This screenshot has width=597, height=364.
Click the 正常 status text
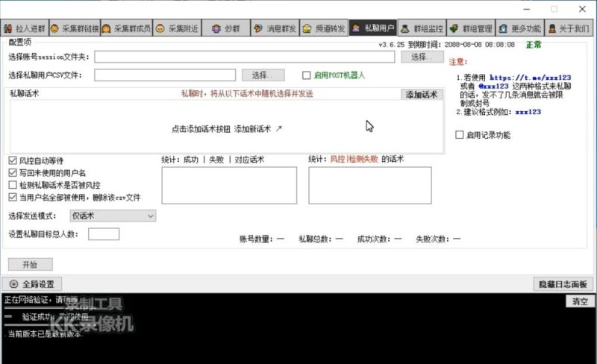point(534,45)
